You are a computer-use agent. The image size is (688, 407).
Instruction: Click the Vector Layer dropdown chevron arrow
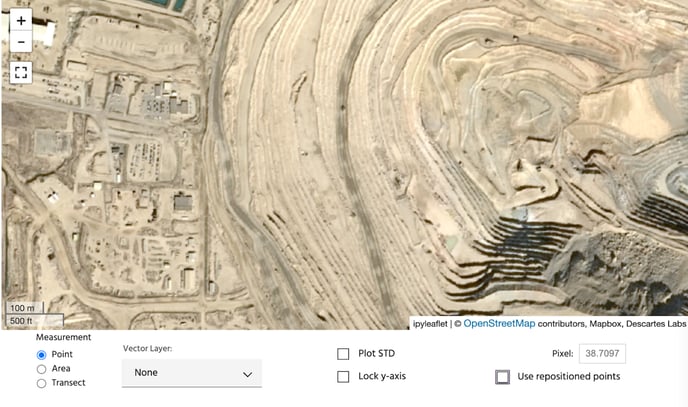(247, 374)
